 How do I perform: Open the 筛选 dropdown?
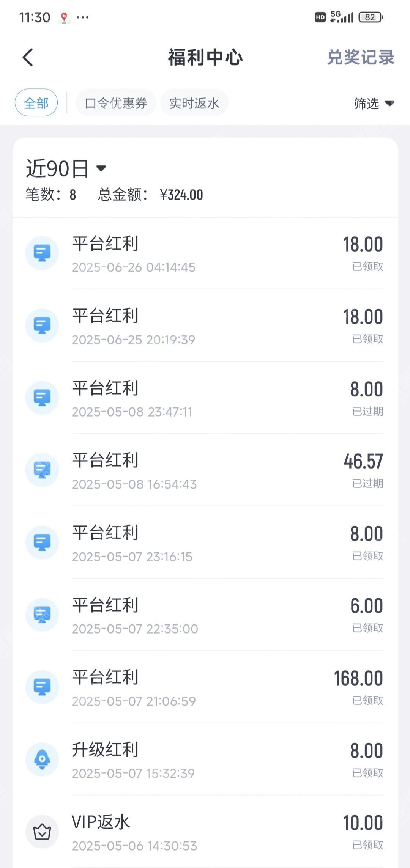click(374, 103)
